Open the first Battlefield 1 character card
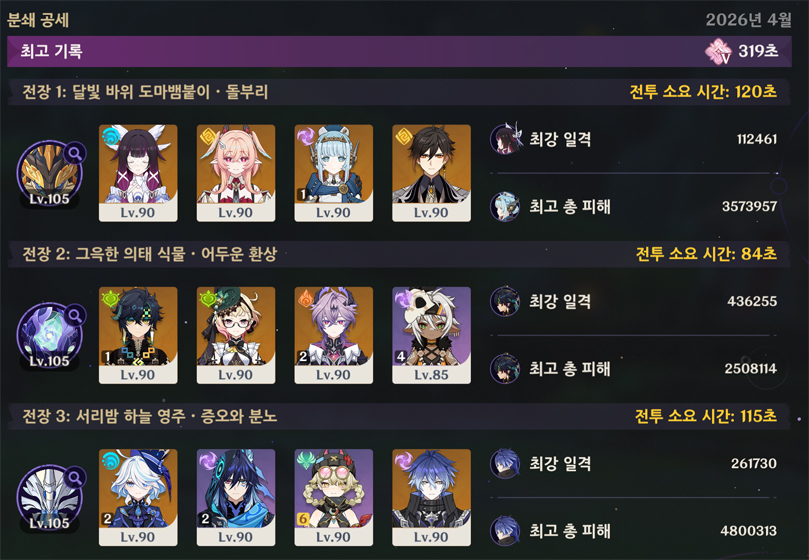809x560 pixels. coord(138,173)
